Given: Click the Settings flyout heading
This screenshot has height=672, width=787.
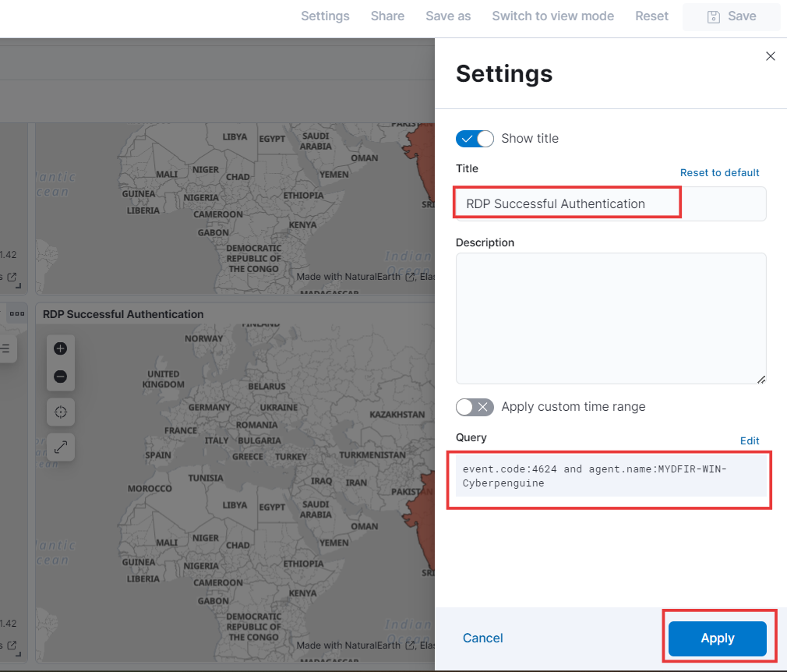Looking at the screenshot, I should coord(504,74).
